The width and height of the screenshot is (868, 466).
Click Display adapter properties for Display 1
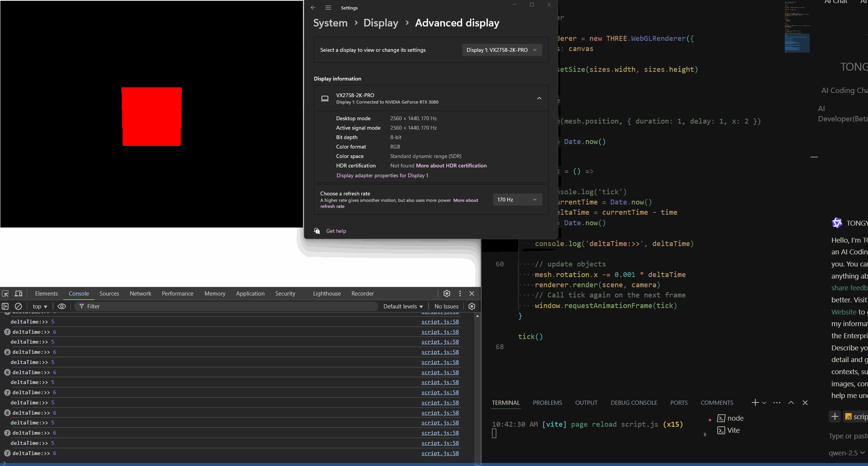click(382, 175)
